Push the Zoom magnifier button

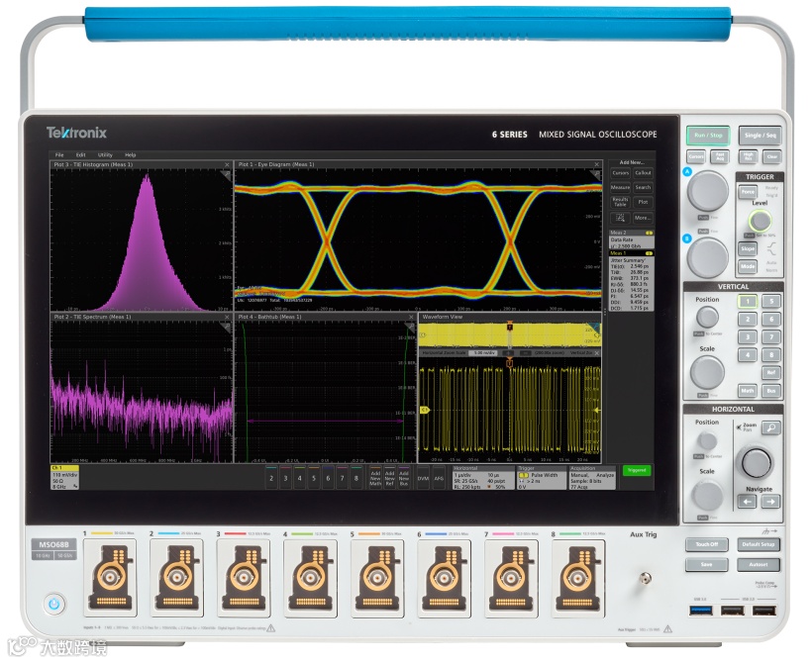[771, 428]
